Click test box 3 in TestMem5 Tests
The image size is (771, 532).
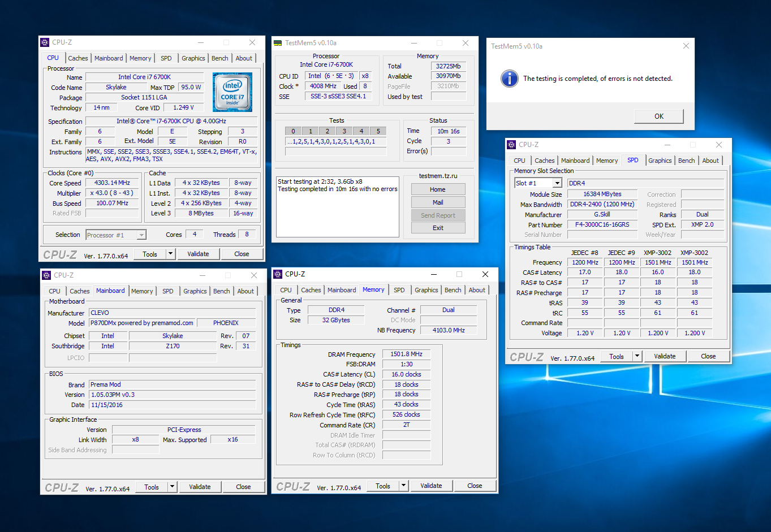click(344, 131)
